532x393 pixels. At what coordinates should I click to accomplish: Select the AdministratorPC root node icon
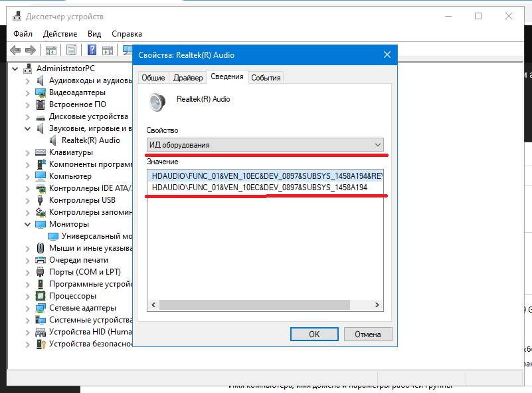pyautogui.click(x=27, y=68)
